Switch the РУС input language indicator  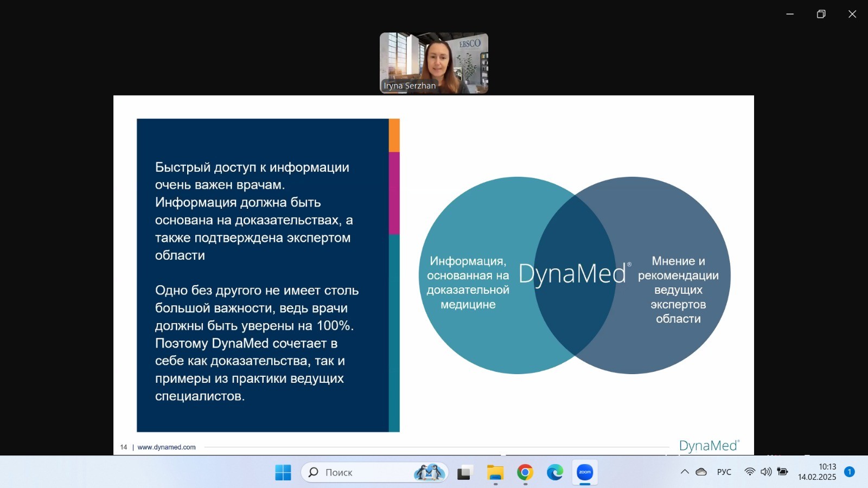coord(724,472)
